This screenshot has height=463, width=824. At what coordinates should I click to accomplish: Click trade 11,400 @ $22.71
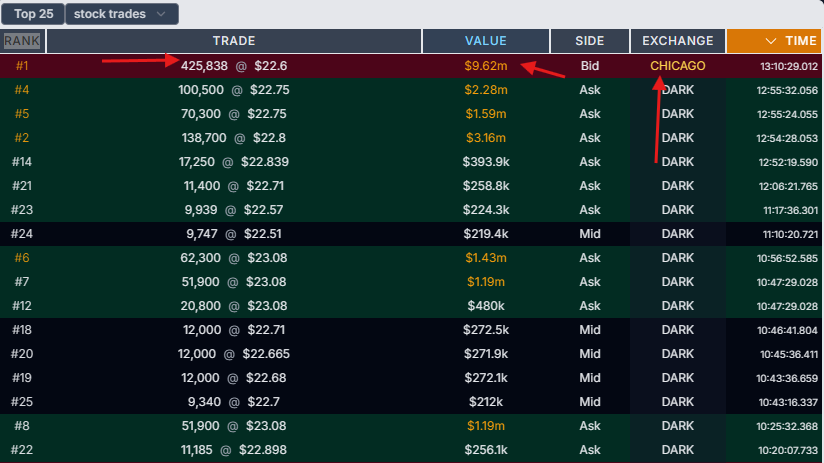[234, 186]
